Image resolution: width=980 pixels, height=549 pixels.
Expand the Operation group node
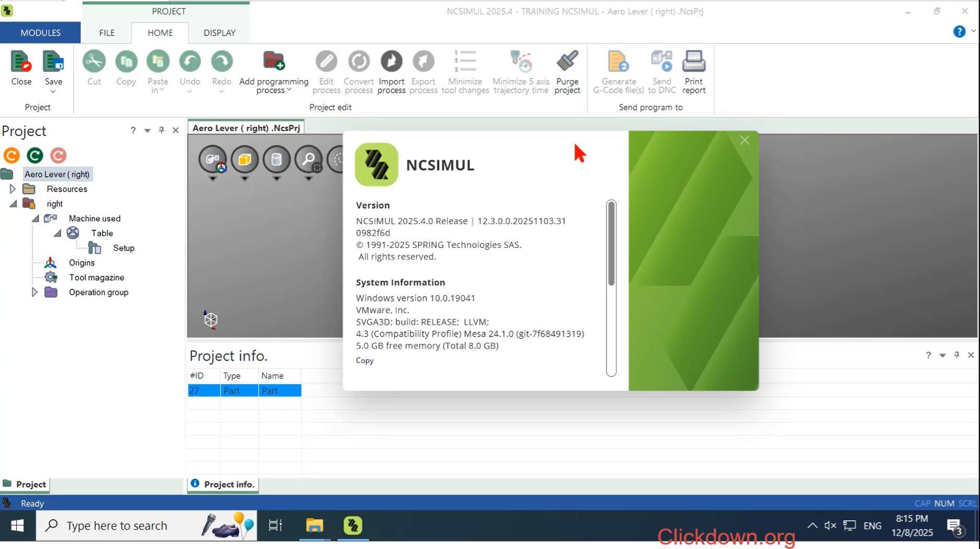pos(35,292)
